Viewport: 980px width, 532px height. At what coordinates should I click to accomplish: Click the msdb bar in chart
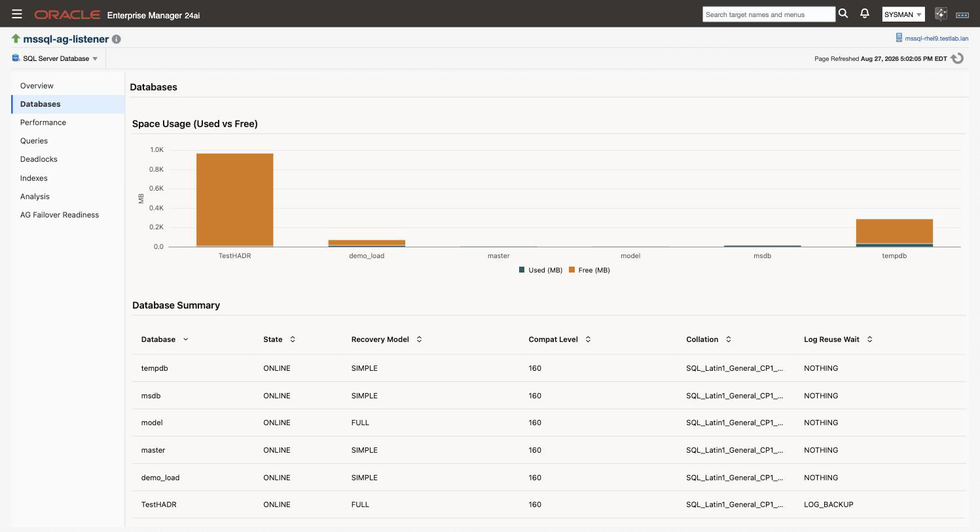coord(762,246)
